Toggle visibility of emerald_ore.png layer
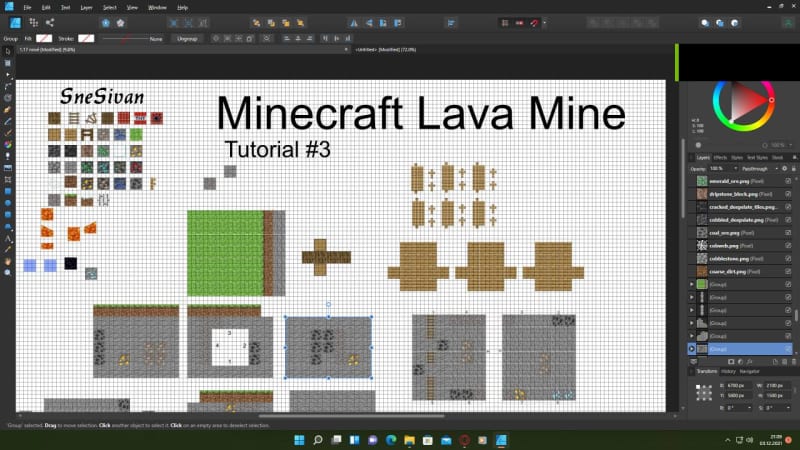Screen dimensions: 800x450 pyautogui.click(x=788, y=181)
